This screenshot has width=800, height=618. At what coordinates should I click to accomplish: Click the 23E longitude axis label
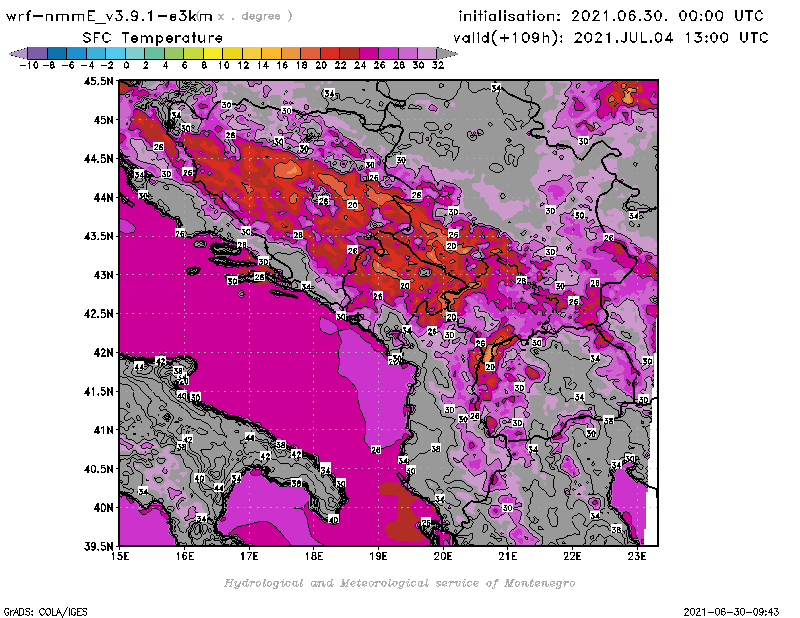637,556
